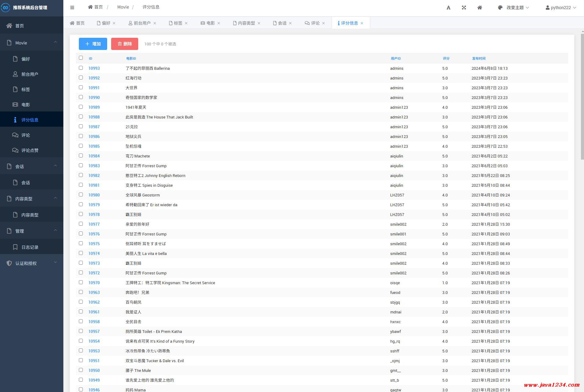
Task: Click the blue 增加 button
Action: click(x=93, y=44)
